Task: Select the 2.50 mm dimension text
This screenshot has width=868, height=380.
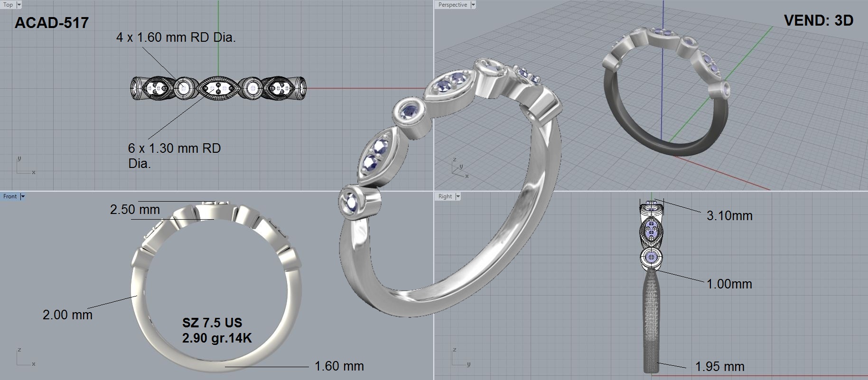Action: [x=135, y=209]
